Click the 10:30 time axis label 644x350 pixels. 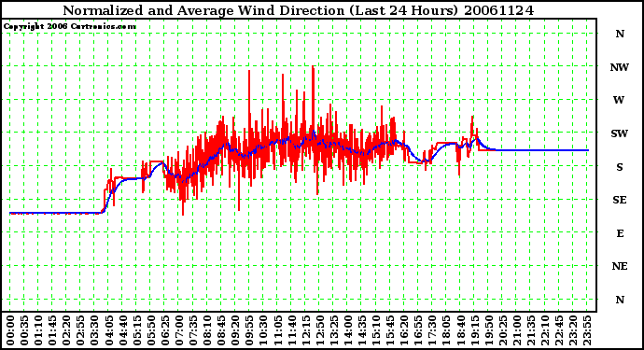[x=264, y=330]
